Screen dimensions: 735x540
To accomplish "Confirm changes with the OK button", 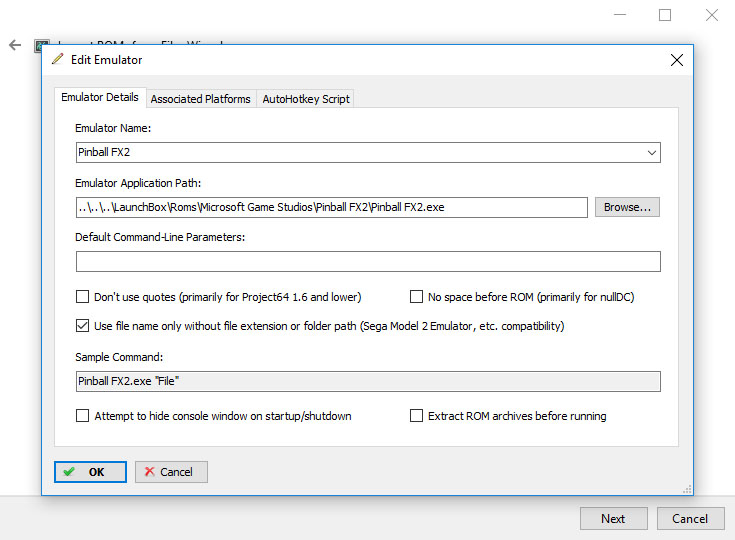I will 90,472.
